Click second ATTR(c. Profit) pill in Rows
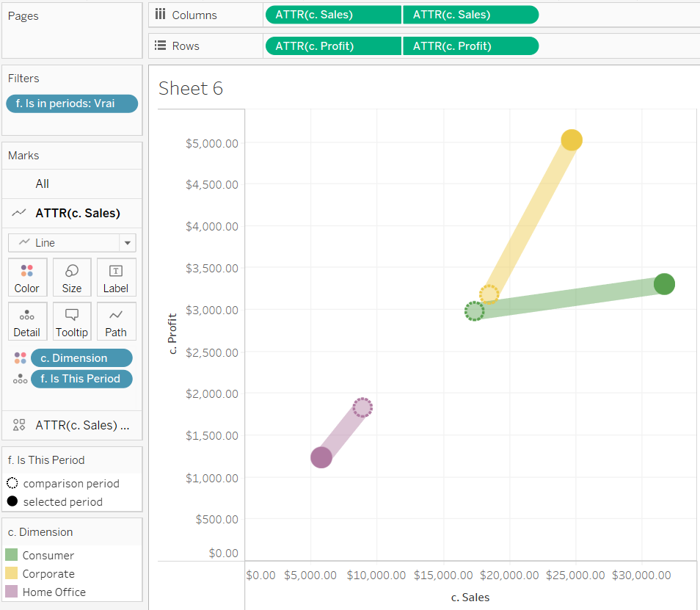 470,46
